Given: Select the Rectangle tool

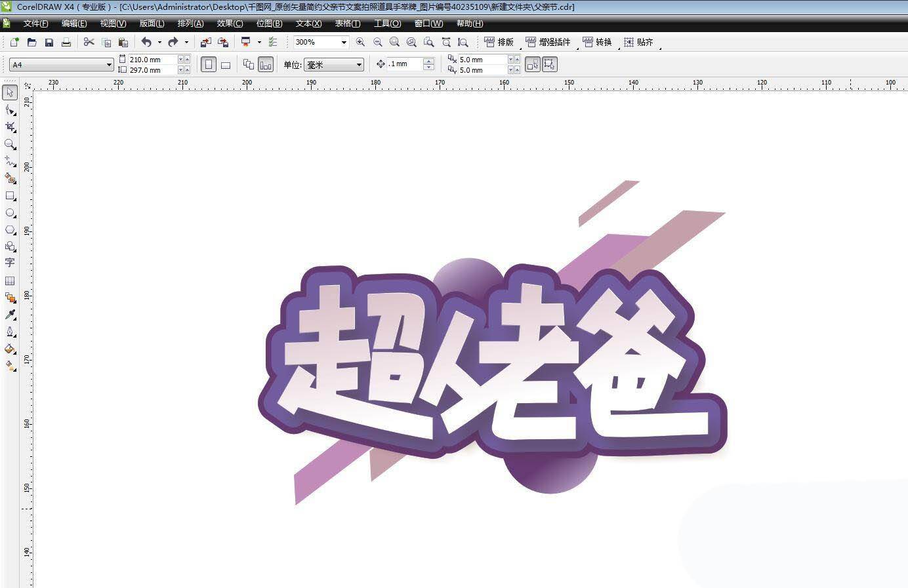Looking at the screenshot, I should [x=10, y=196].
